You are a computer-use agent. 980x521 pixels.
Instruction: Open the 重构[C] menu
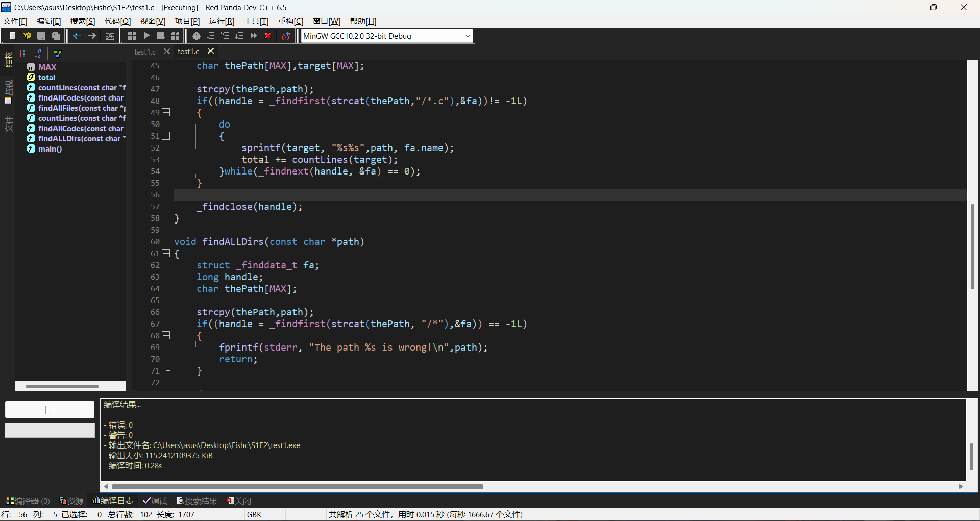coord(291,21)
